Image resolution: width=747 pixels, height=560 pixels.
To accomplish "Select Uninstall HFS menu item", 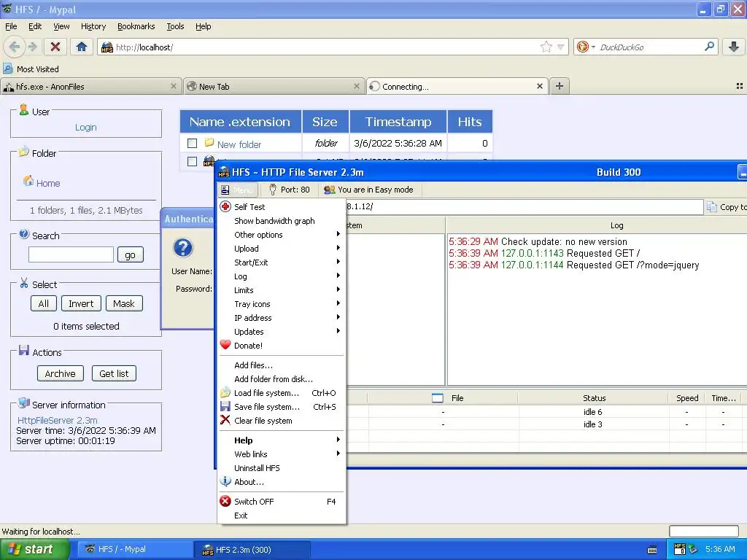I will tap(281, 468).
